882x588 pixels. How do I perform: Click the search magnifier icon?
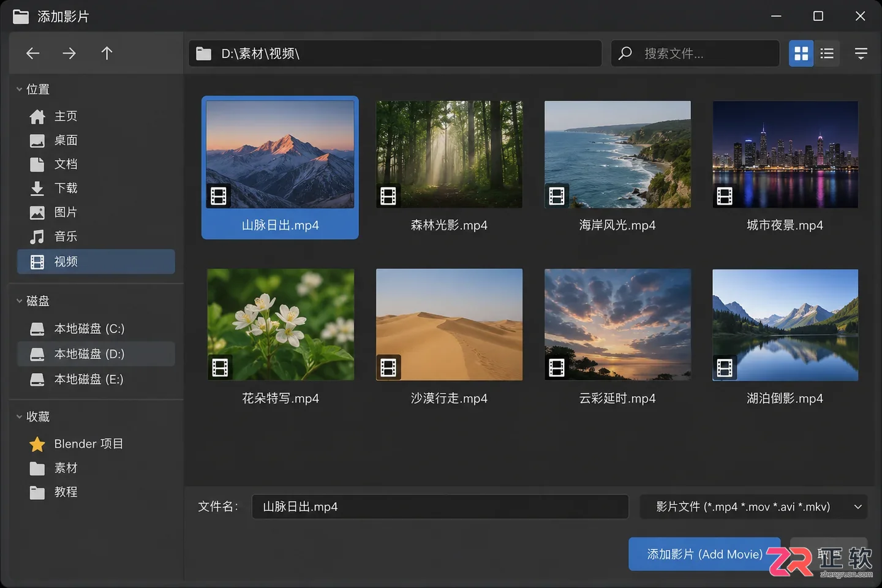(x=625, y=53)
